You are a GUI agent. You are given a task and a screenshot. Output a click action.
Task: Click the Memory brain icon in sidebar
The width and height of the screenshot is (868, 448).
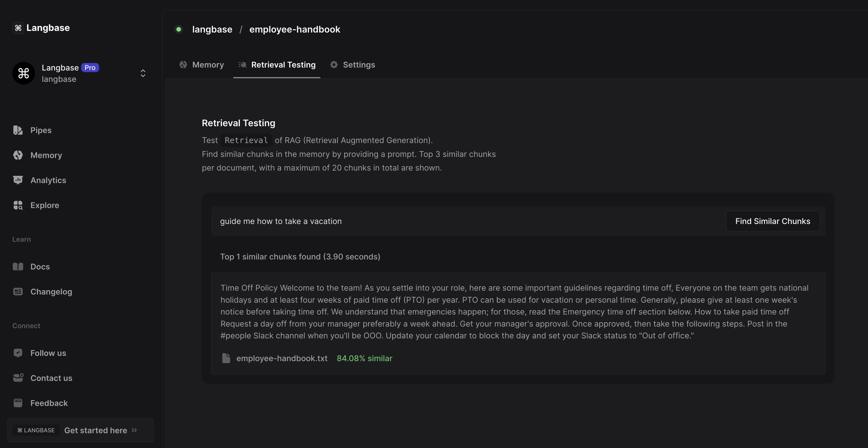pos(18,155)
